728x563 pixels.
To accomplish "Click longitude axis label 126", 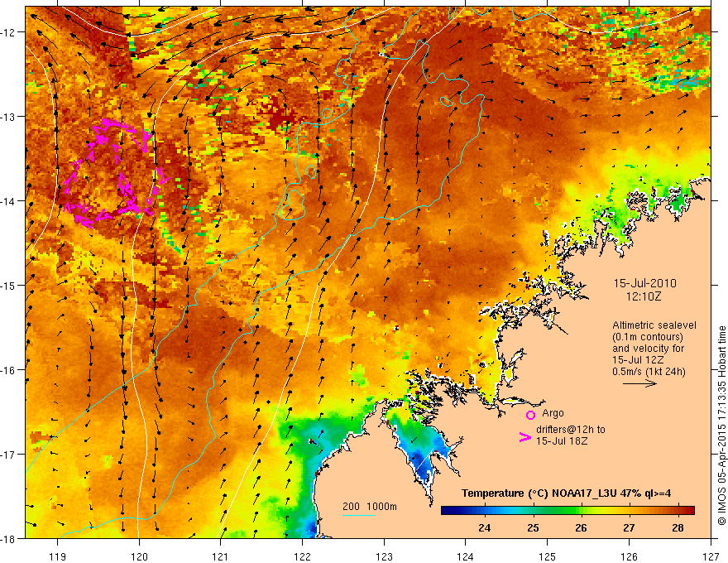I will (x=629, y=556).
